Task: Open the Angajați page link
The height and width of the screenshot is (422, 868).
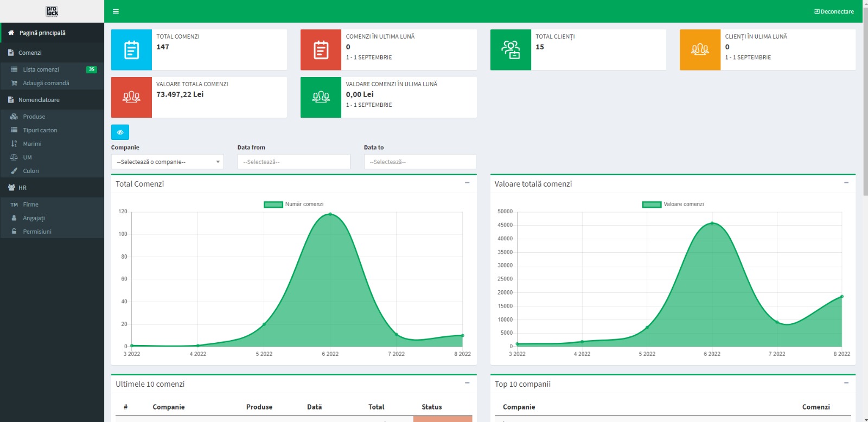Action: (x=34, y=218)
